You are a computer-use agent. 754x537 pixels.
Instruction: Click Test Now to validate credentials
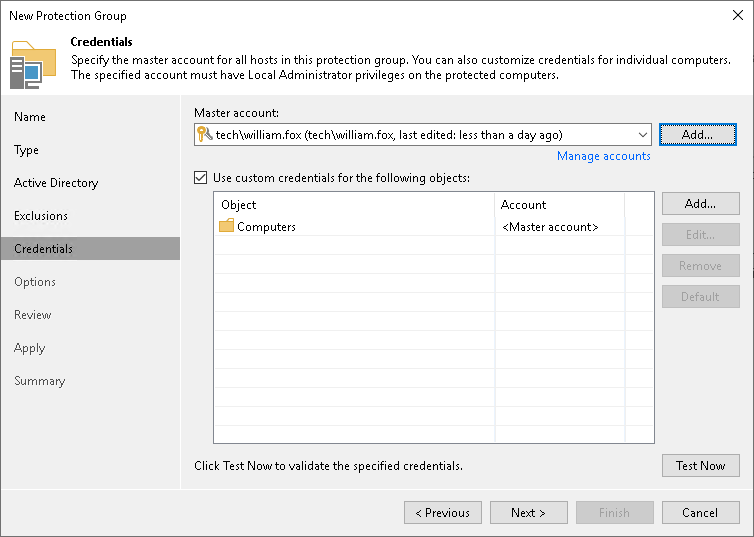[x=700, y=465]
